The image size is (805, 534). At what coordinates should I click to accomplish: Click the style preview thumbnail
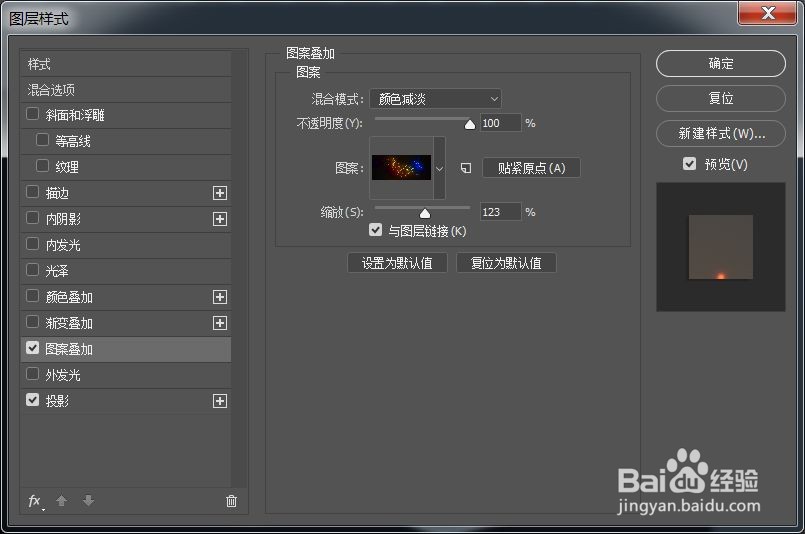[721, 247]
